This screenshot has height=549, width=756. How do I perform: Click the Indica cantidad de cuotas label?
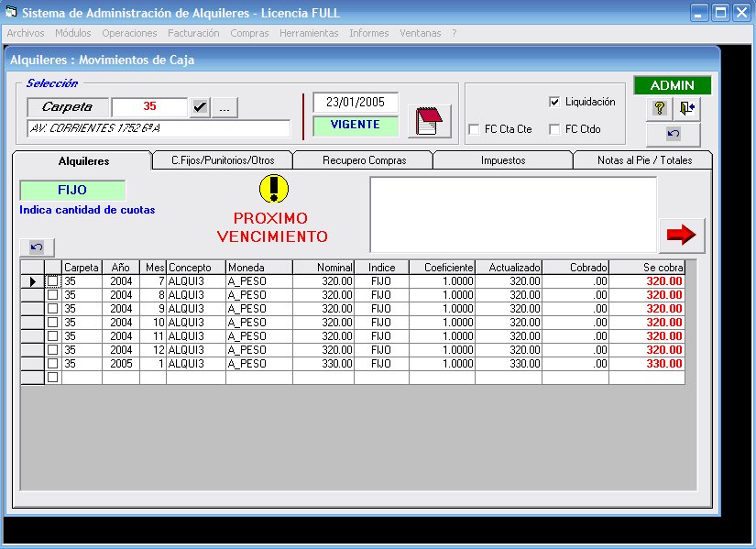[x=87, y=210]
